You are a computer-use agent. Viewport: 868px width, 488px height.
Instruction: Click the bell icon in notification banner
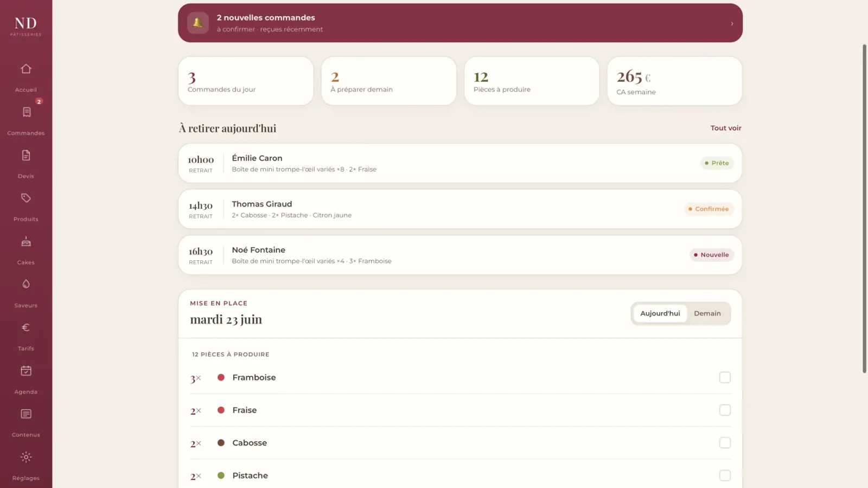pyautogui.click(x=198, y=23)
